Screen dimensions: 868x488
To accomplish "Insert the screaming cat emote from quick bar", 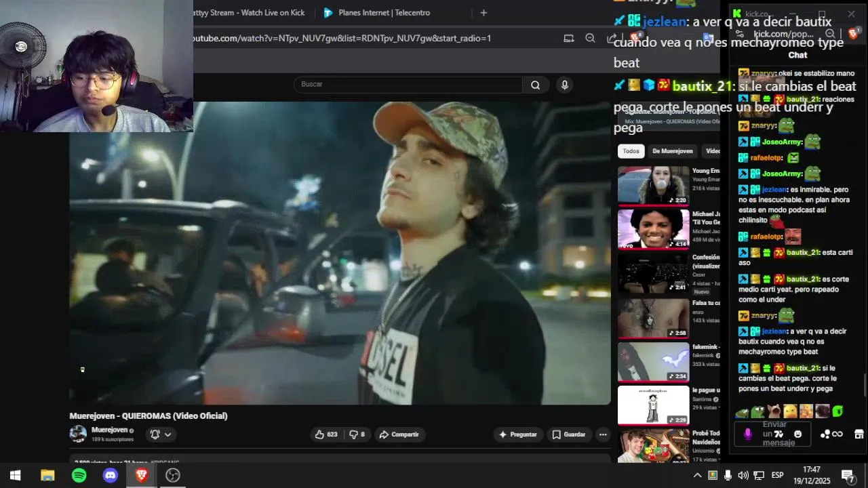I will [x=774, y=411].
